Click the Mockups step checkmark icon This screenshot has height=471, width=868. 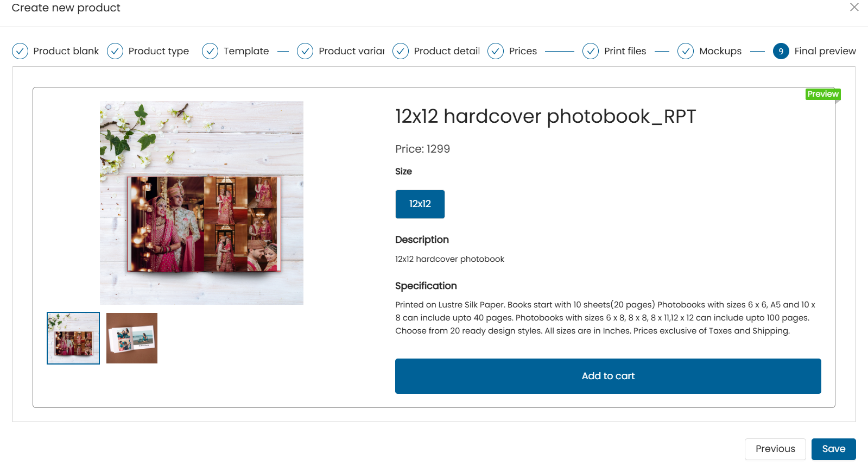[x=686, y=51]
